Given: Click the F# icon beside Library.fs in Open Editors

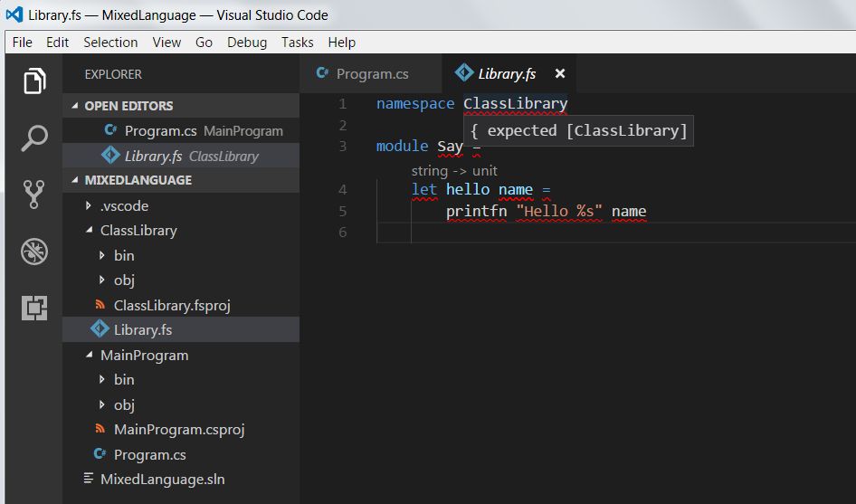Looking at the screenshot, I should [110, 156].
